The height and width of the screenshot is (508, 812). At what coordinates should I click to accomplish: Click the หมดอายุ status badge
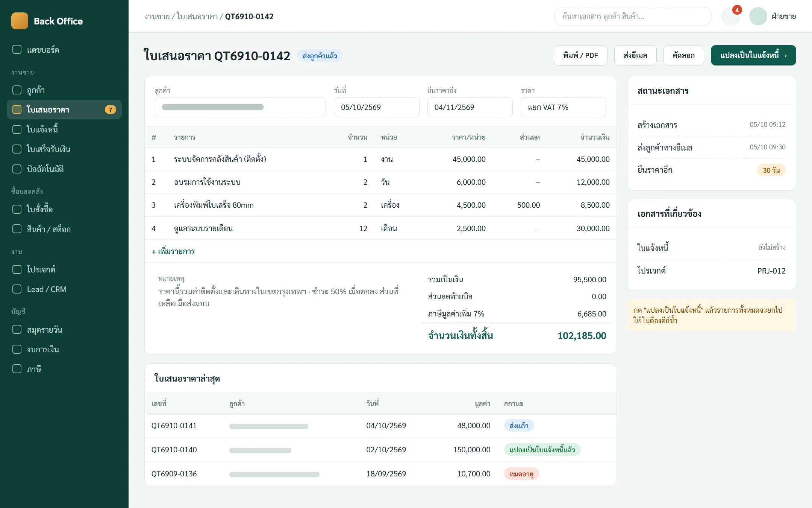click(521, 474)
